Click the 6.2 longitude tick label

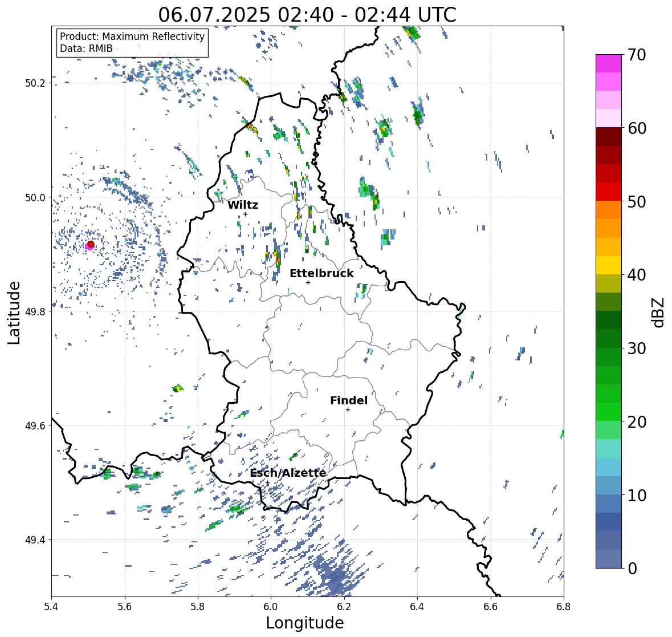pos(344,607)
